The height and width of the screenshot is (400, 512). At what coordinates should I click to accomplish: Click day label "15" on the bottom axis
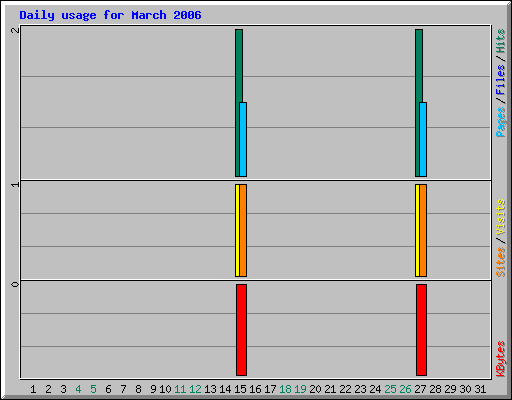pyautogui.click(x=240, y=389)
